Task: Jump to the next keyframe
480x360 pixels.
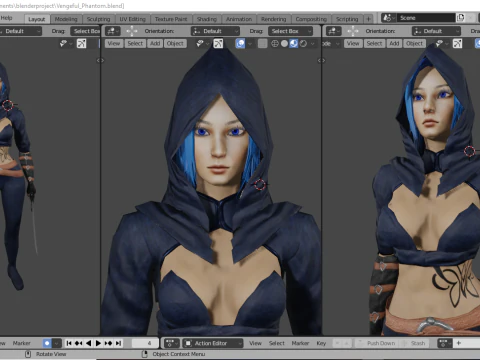Action: [x=108, y=343]
